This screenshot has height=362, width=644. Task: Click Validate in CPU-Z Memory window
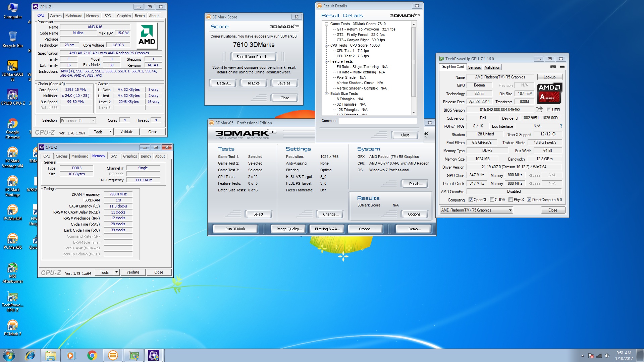click(133, 272)
